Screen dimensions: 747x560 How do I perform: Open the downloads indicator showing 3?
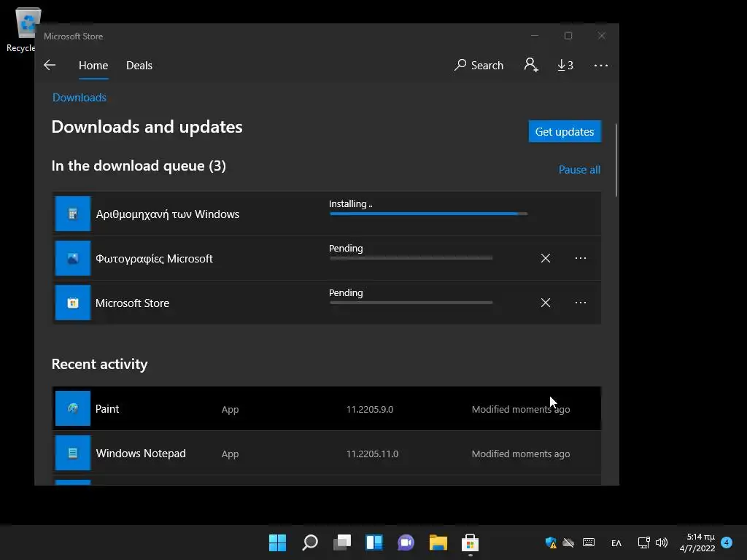pos(565,65)
